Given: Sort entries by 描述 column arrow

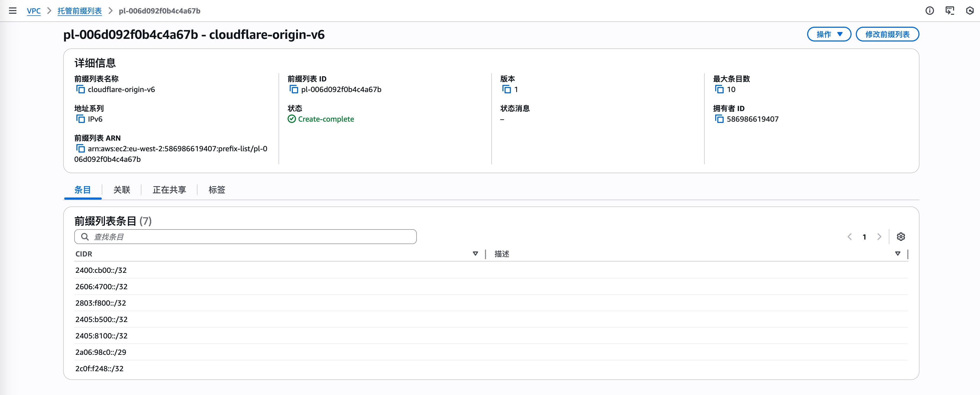Looking at the screenshot, I should pyautogui.click(x=898, y=254).
